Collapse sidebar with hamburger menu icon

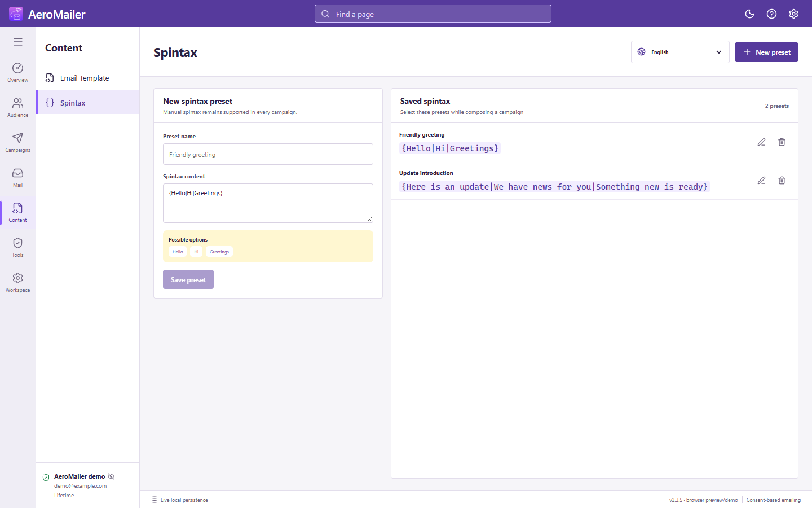click(x=18, y=42)
